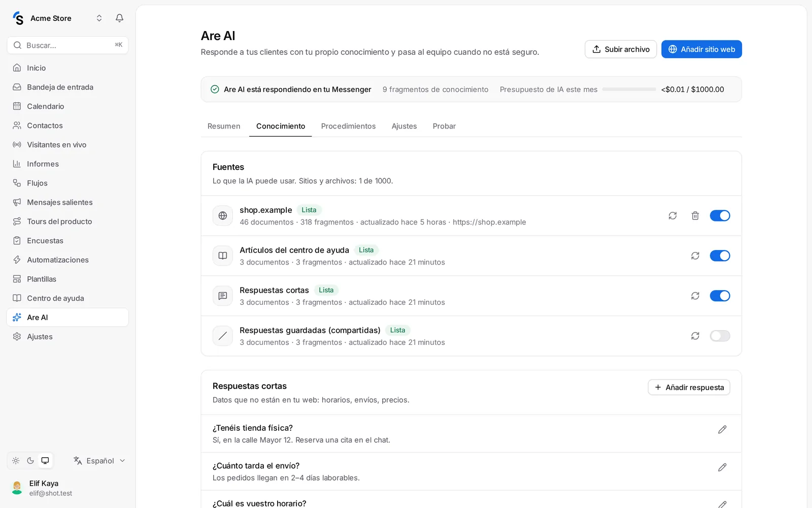This screenshot has height=508, width=812.
Task: Open Calendario in sidebar
Action: 67,106
